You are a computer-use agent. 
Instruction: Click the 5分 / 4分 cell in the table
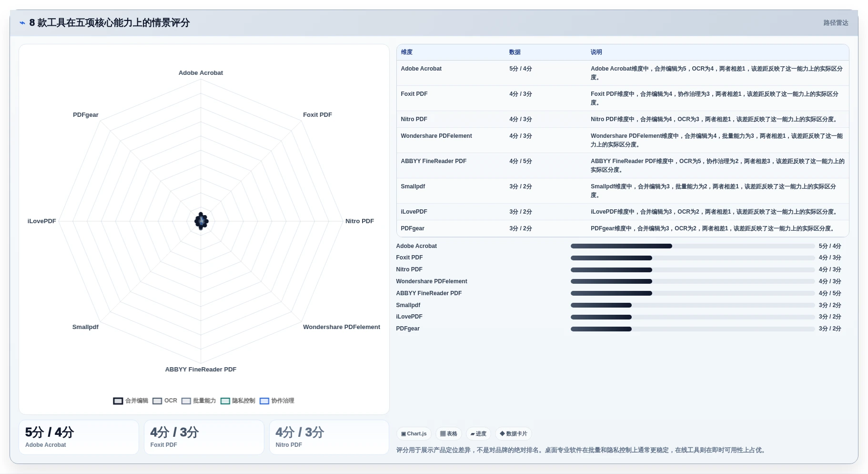point(521,69)
